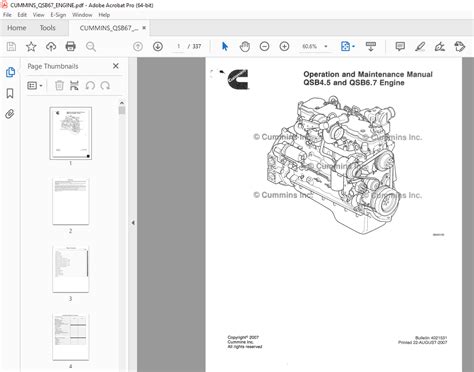Toggle the Bookmarks panel icon

(x=10, y=93)
